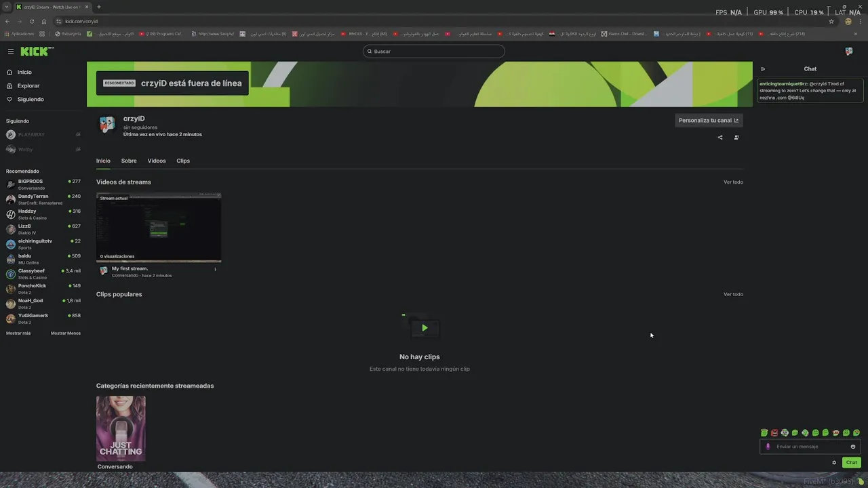Viewport: 868px width, 488px height.
Task: Open Explorar in the sidebar
Action: (x=28, y=85)
